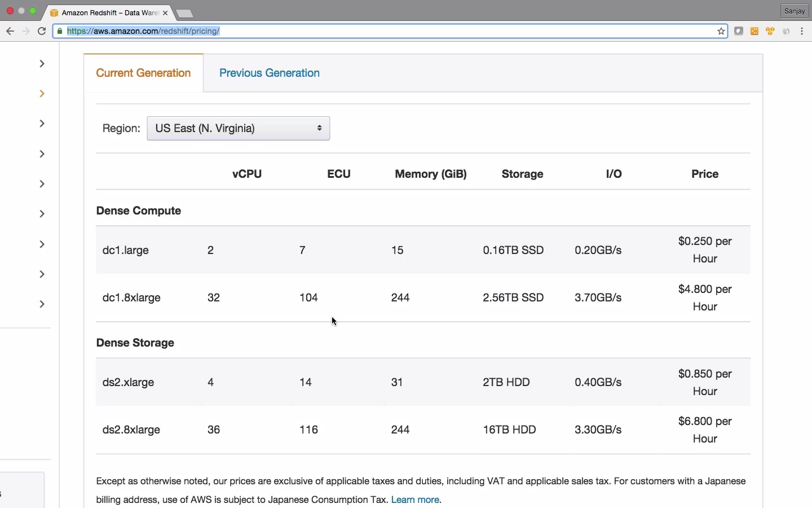Click the dc1.8xlarge $4.800 price cell
812x508 pixels.
[705, 298]
